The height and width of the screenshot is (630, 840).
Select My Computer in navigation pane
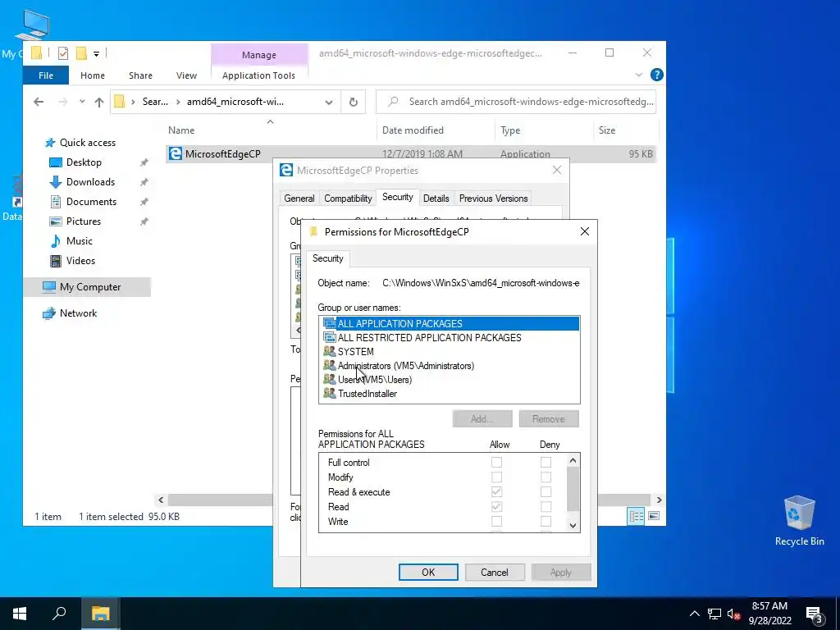(x=88, y=287)
